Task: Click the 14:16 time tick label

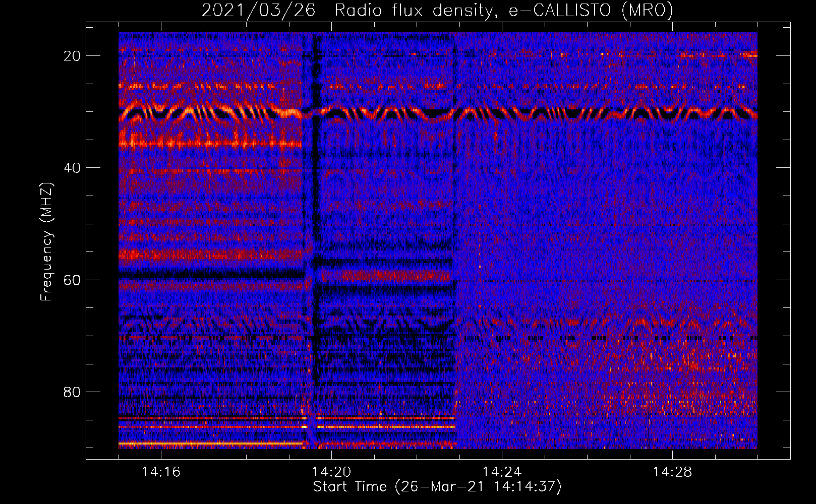Action: click(x=161, y=472)
